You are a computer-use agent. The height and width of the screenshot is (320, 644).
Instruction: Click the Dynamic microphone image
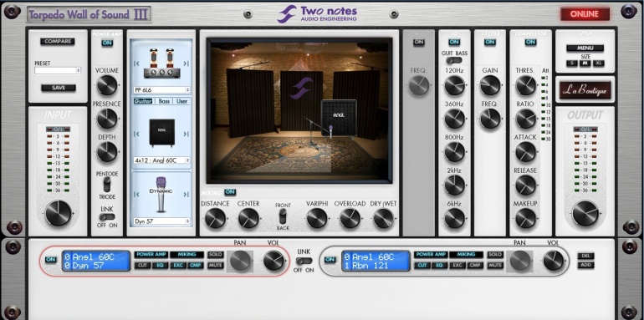[x=161, y=194]
